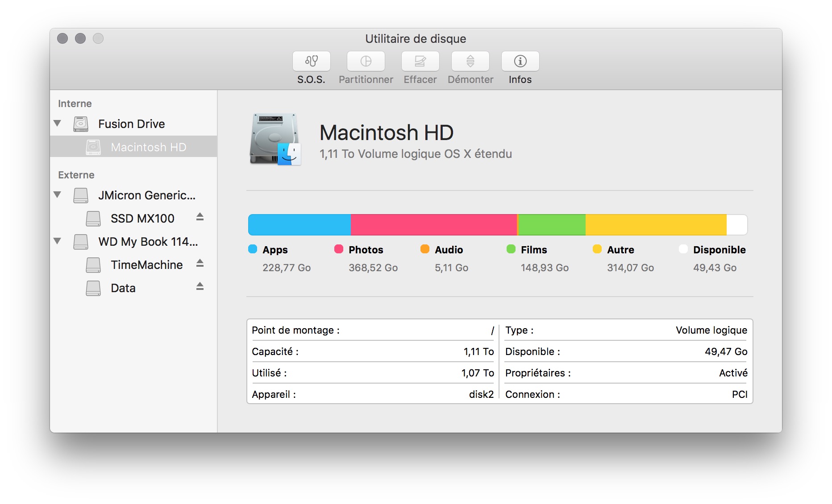Collapse the WD My Book disclosure triangle

pyautogui.click(x=57, y=241)
